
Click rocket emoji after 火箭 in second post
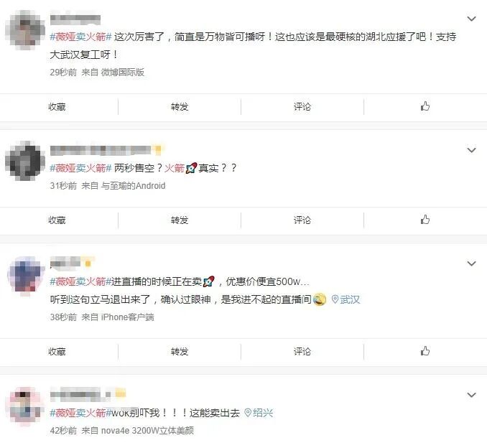191,168
